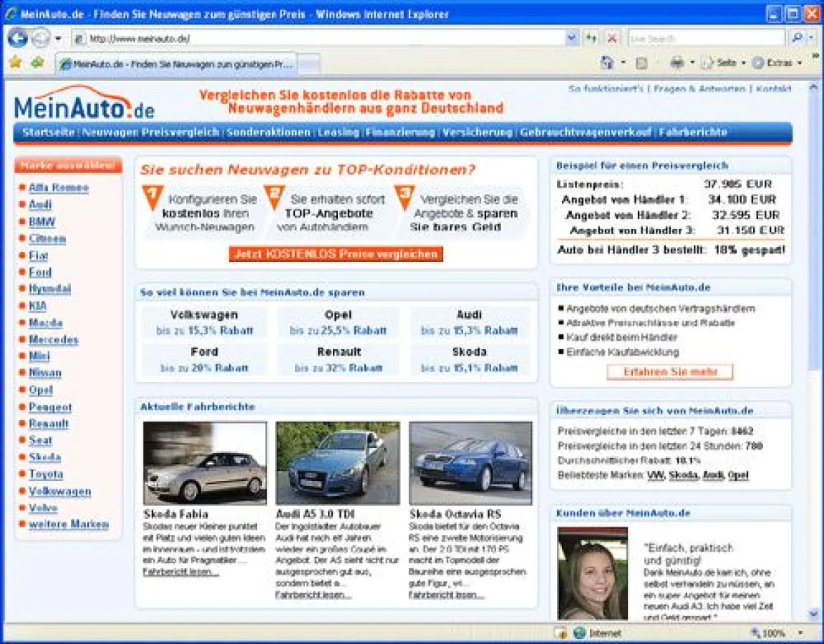Refresh the current page
Viewport: 824px width, 644px height.
pyautogui.click(x=590, y=37)
